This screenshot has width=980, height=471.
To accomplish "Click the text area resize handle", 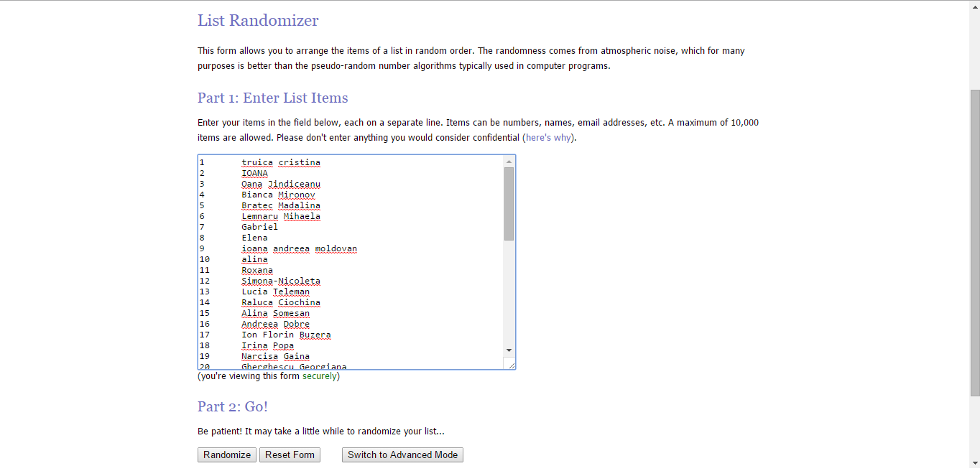I will (x=511, y=365).
